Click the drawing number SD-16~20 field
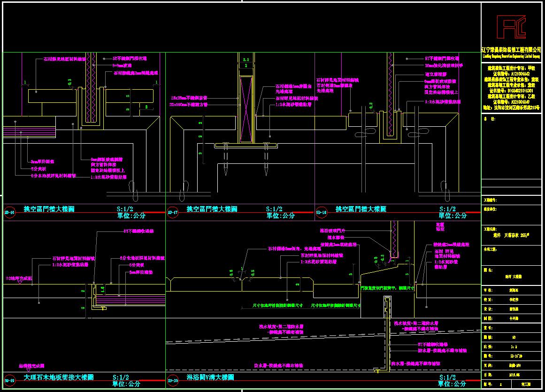The width and height of the screenshot is (545, 392). tap(513, 356)
